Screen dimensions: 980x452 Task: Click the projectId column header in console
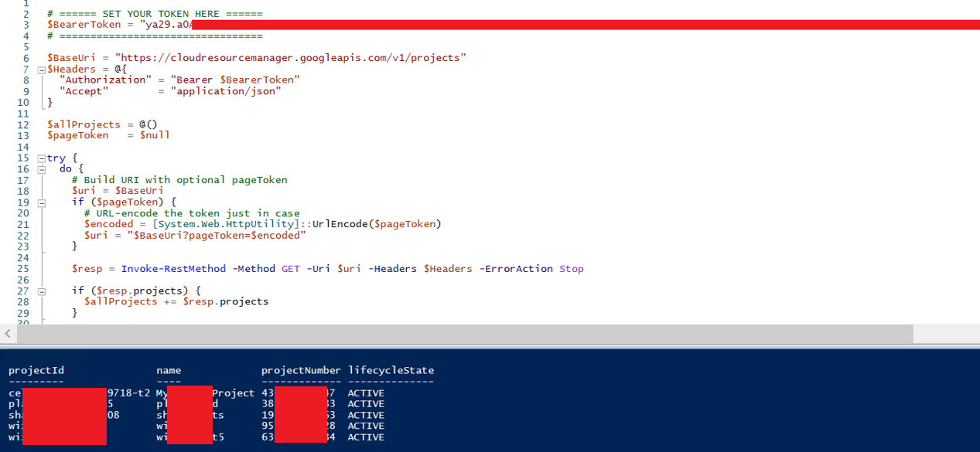(x=36, y=370)
